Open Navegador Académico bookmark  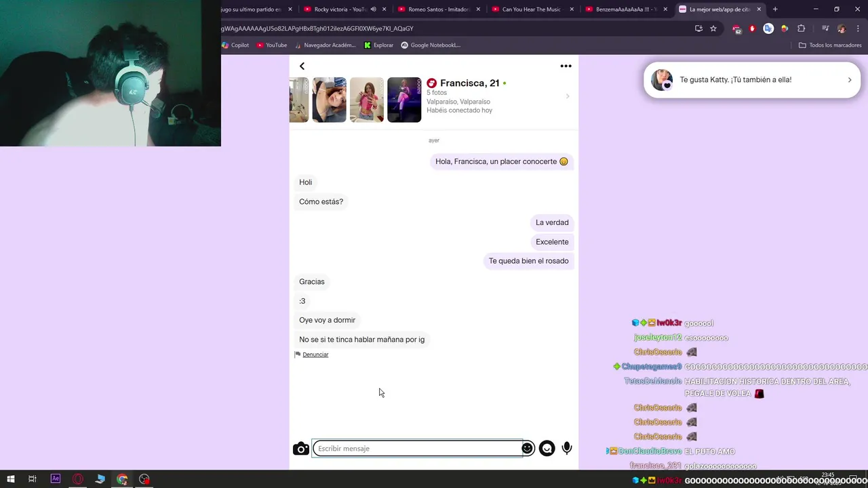324,45
